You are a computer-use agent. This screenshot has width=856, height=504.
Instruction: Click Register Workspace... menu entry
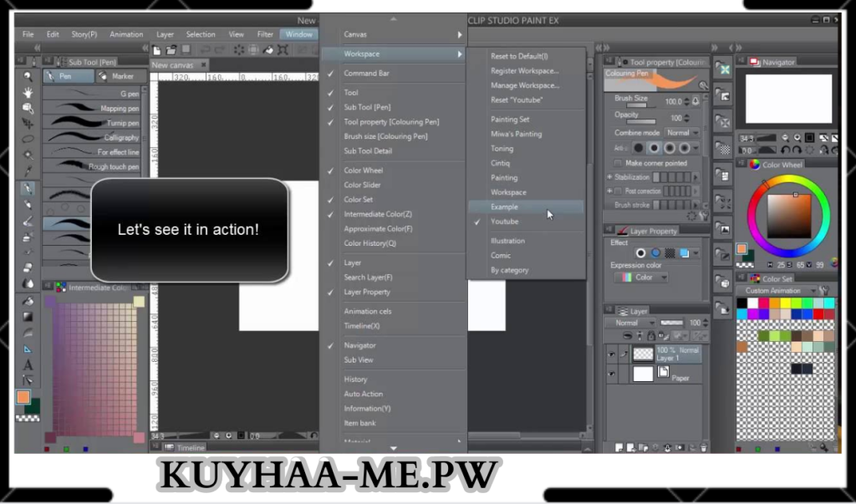click(x=527, y=71)
